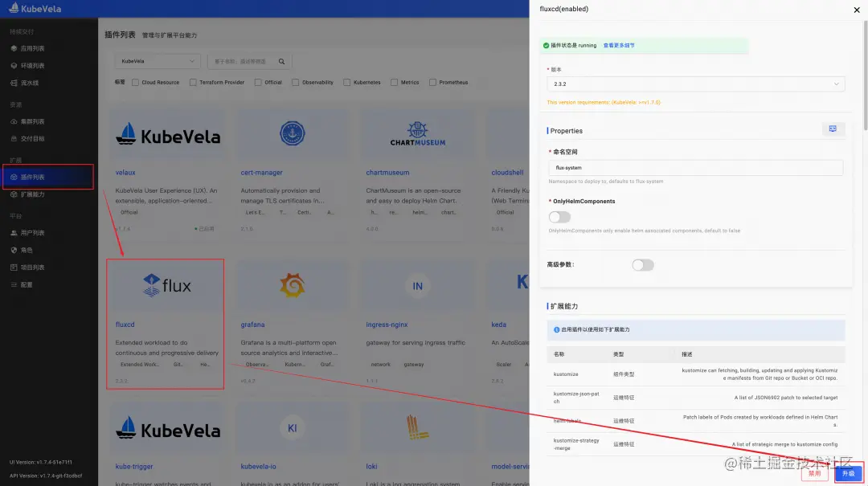Open the version 2.3.2 dropdown
Image resolution: width=868 pixels, height=486 pixels.
click(696, 84)
